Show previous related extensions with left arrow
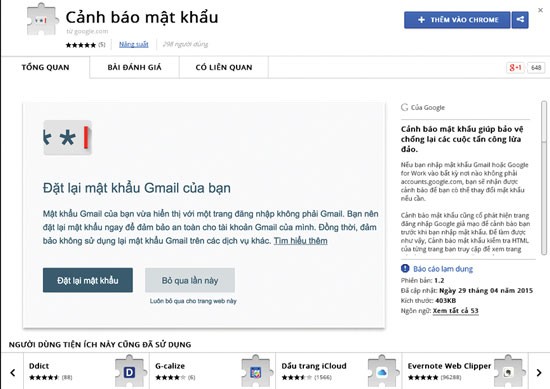This screenshot has height=389, width=550. coord(13,372)
